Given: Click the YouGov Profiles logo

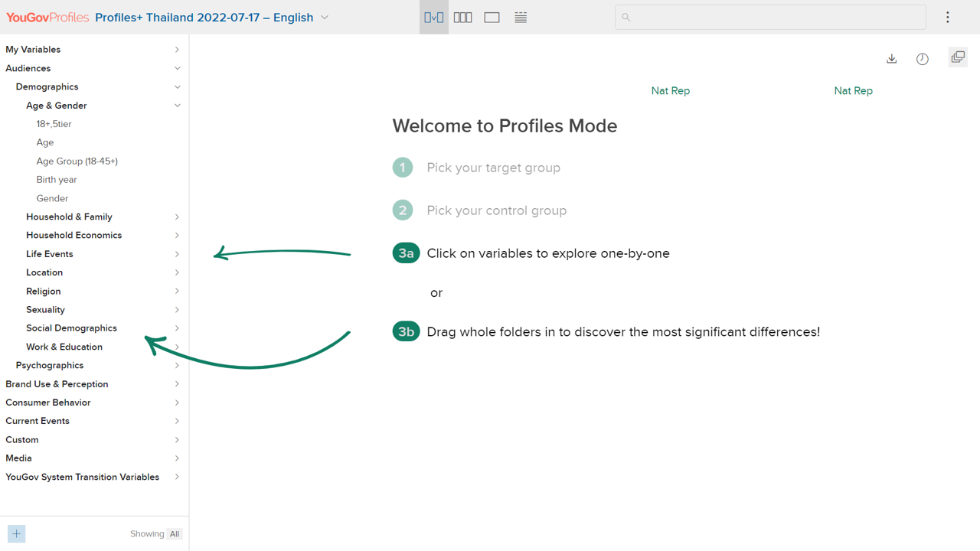Looking at the screenshot, I should (47, 17).
